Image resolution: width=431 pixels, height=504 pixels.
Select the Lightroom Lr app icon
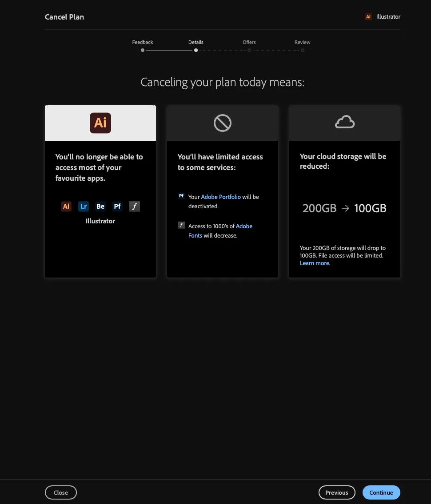tap(83, 206)
